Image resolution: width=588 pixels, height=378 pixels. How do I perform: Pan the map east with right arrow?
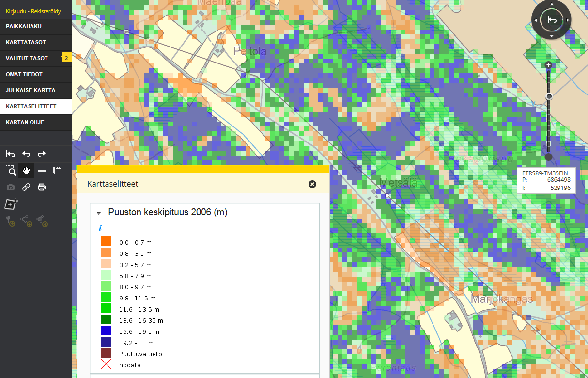(567, 20)
